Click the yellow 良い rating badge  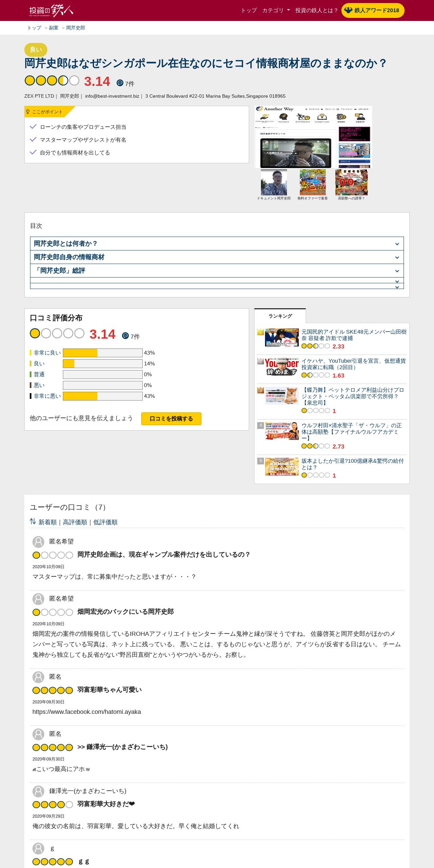pyautogui.click(x=36, y=50)
